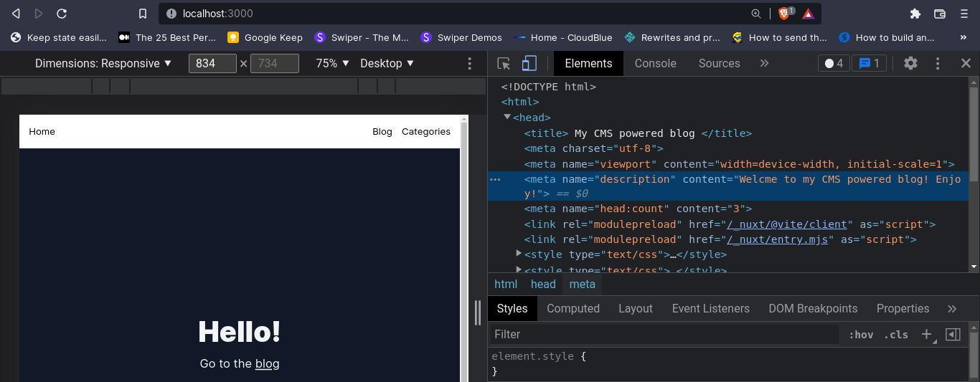Viewport: 980px width, 382px height.
Task: Switch to the Computed tab
Action: [573, 309]
